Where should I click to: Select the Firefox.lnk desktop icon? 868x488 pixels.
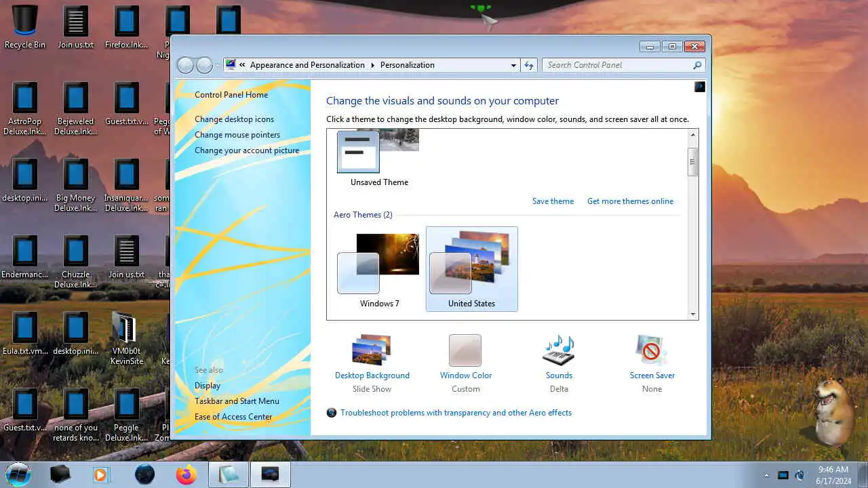(126, 28)
